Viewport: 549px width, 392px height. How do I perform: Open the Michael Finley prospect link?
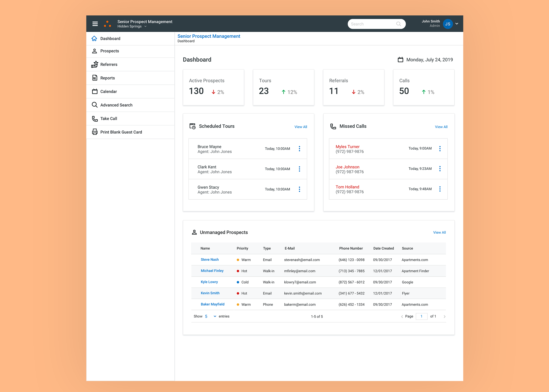212,271
